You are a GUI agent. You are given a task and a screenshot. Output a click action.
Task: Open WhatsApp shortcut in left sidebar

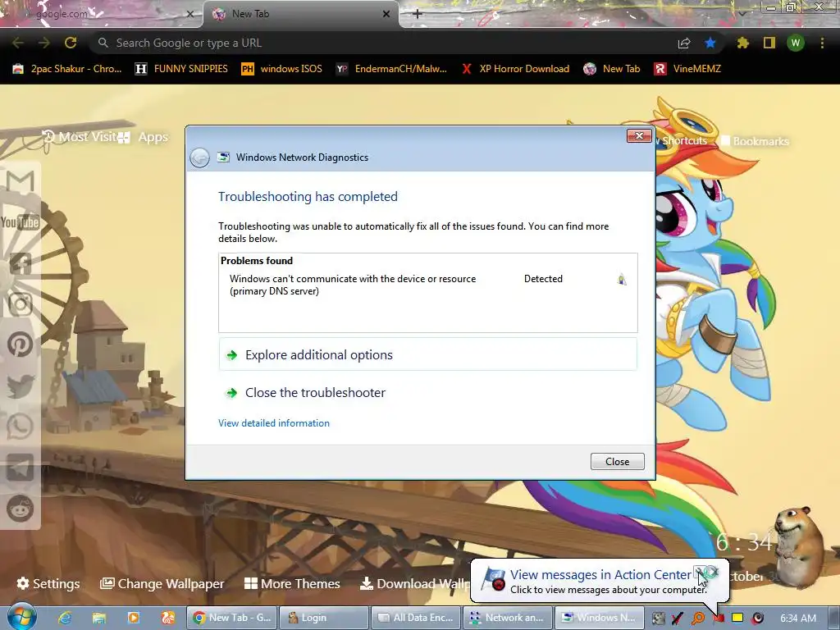(21, 427)
